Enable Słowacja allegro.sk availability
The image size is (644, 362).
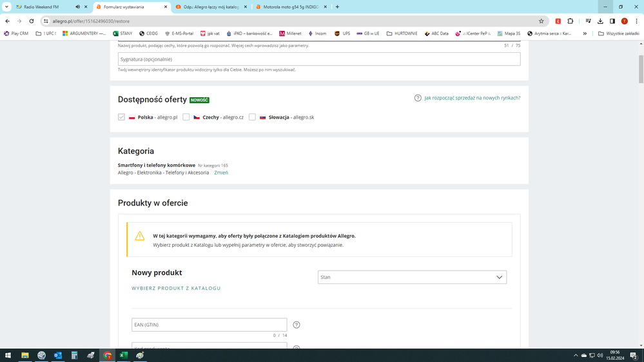click(x=252, y=117)
